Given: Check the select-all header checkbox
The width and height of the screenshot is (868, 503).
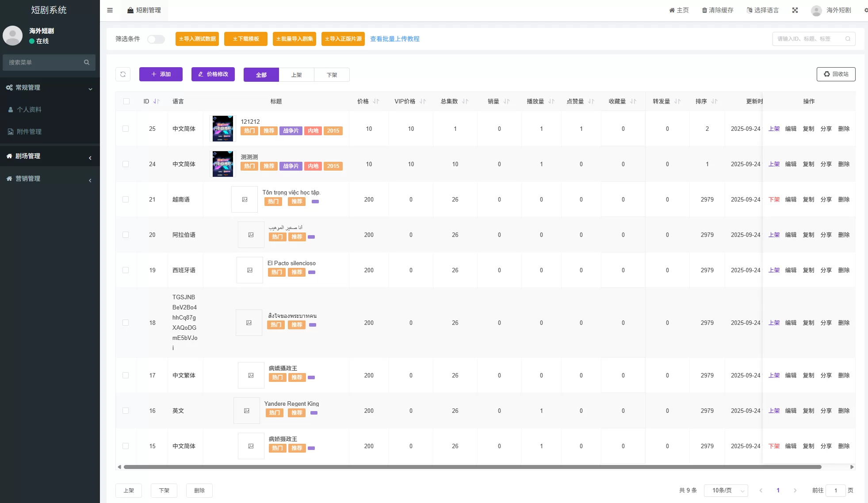Looking at the screenshot, I should click(126, 101).
